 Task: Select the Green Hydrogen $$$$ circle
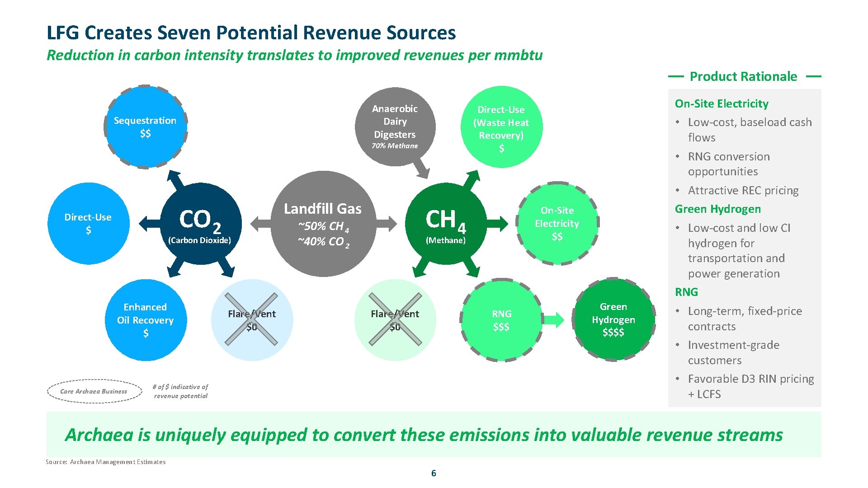[x=613, y=319]
